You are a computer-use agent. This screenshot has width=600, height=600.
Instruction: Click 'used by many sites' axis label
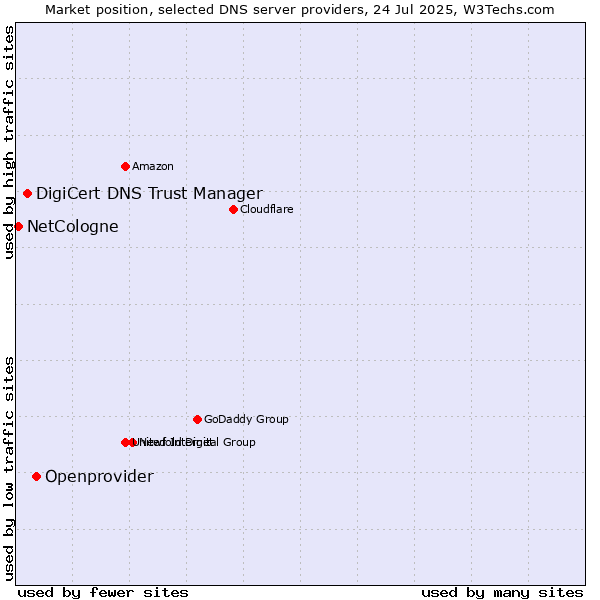pyautogui.click(x=502, y=593)
